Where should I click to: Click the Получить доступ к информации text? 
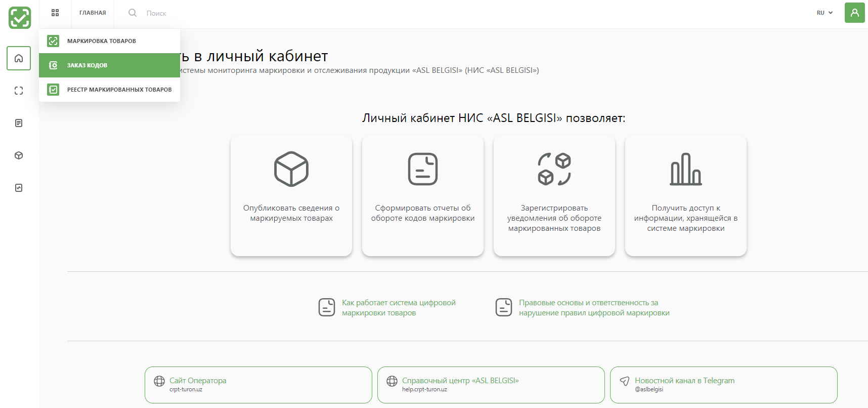pos(686,218)
